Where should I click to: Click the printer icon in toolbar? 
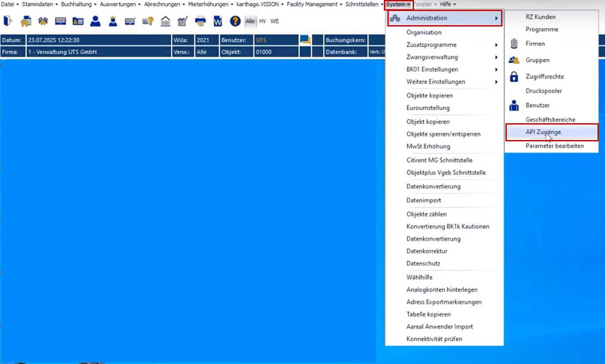[x=200, y=21]
